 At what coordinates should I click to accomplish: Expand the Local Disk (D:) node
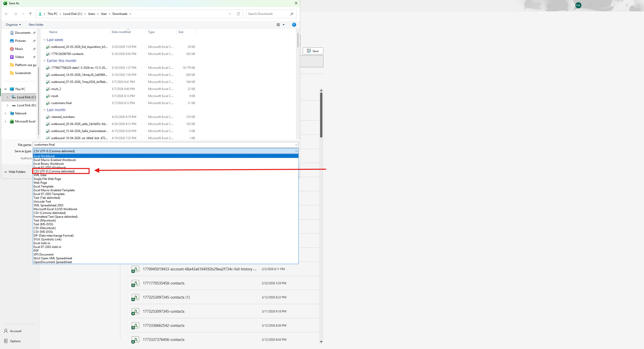point(7,105)
